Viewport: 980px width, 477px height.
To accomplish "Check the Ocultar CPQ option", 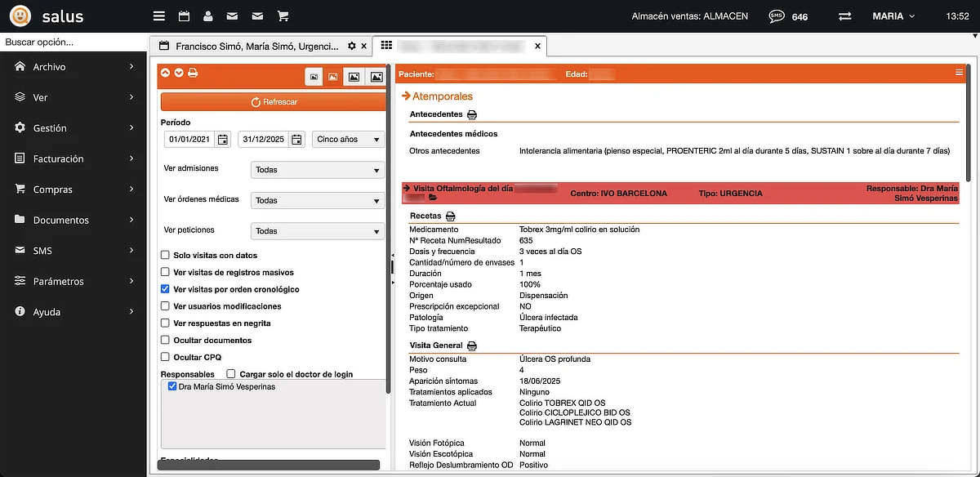I will [166, 358].
